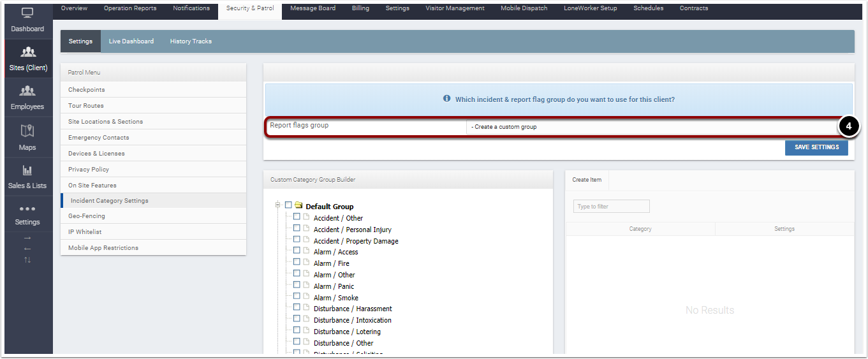Click the Sites (Client) people icon

(28, 52)
